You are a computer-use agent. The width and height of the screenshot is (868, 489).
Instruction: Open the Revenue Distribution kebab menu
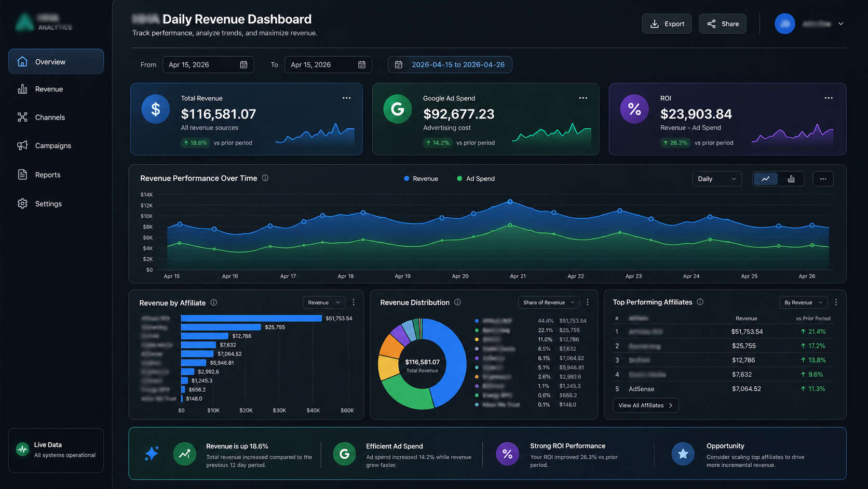coord(588,302)
